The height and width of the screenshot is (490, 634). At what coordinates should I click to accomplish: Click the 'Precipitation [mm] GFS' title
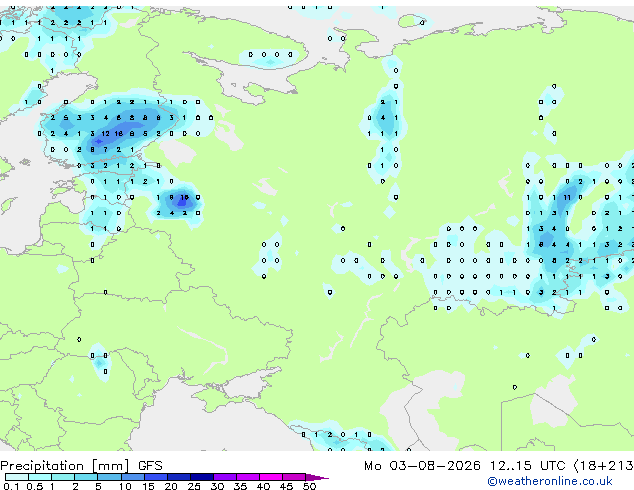(81, 466)
